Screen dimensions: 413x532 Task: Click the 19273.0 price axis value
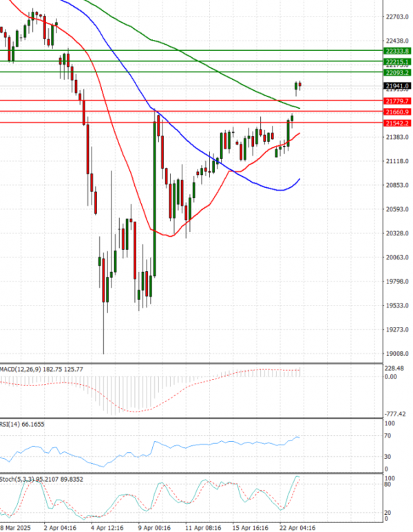397,330
